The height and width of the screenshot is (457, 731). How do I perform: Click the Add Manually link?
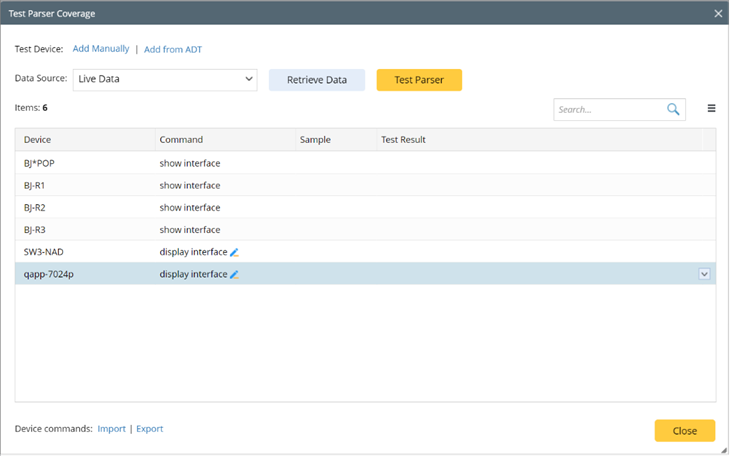click(x=101, y=48)
